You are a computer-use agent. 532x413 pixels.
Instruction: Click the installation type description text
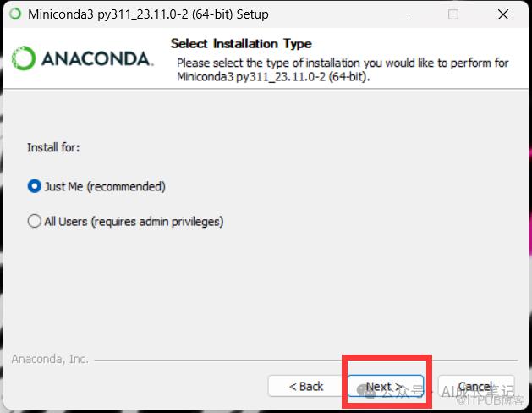pos(343,69)
